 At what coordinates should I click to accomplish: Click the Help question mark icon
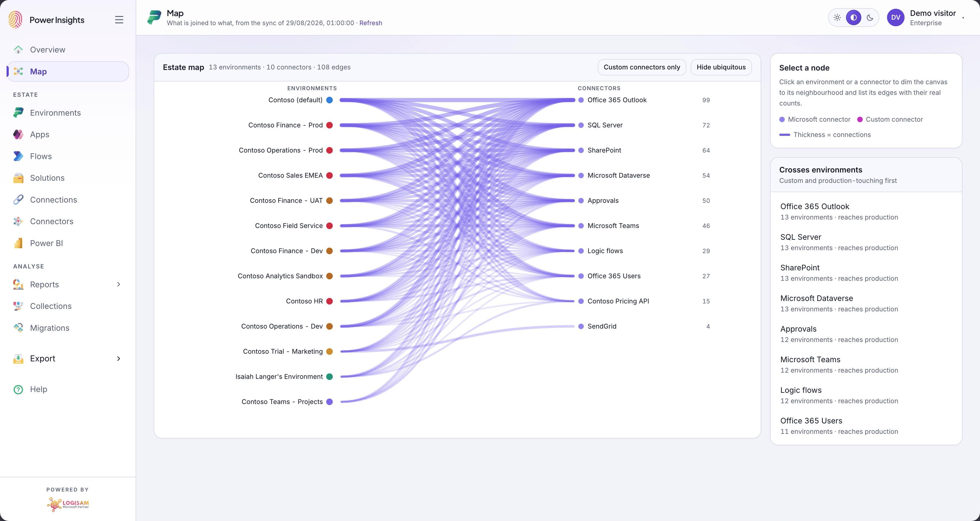coord(18,389)
